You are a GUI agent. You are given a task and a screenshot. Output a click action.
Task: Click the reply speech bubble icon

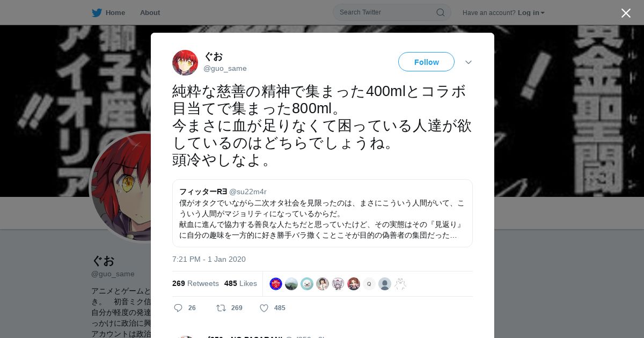pos(178,308)
